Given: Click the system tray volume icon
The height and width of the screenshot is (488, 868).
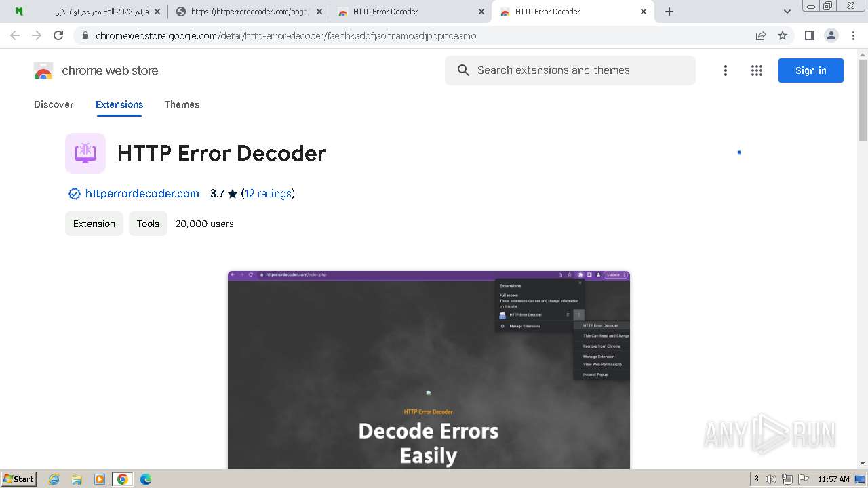Looking at the screenshot, I should [x=771, y=479].
